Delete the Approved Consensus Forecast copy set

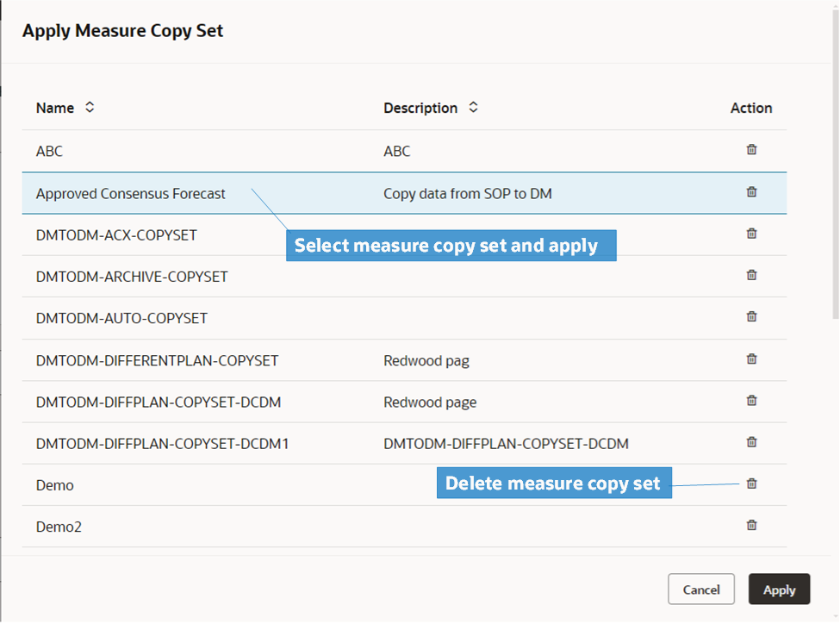750,191
